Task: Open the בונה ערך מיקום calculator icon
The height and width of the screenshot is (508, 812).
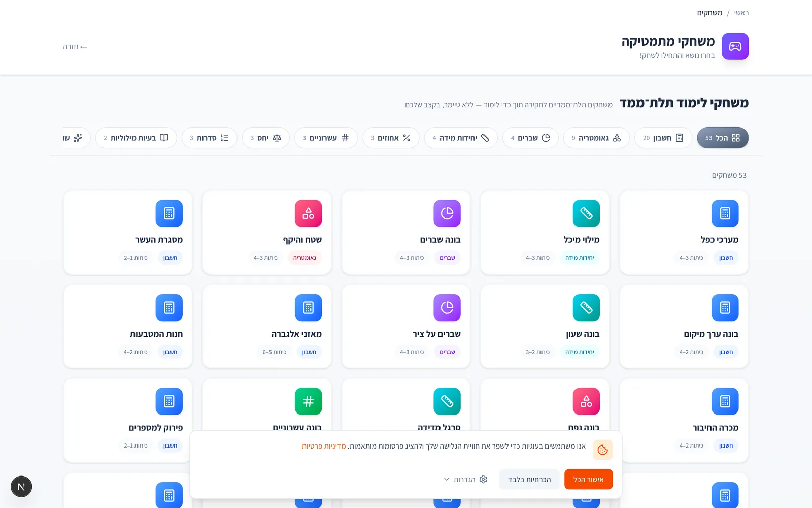Action: tap(725, 307)
